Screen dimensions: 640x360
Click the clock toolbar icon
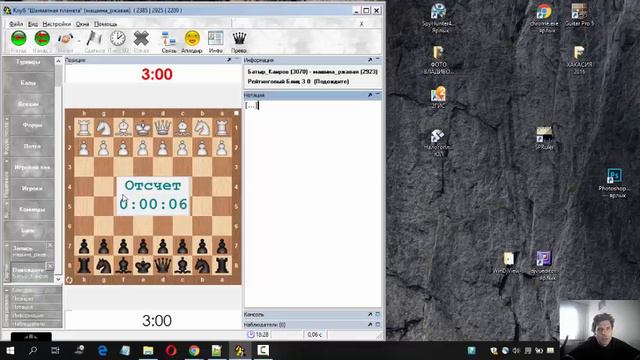(118, 39)
